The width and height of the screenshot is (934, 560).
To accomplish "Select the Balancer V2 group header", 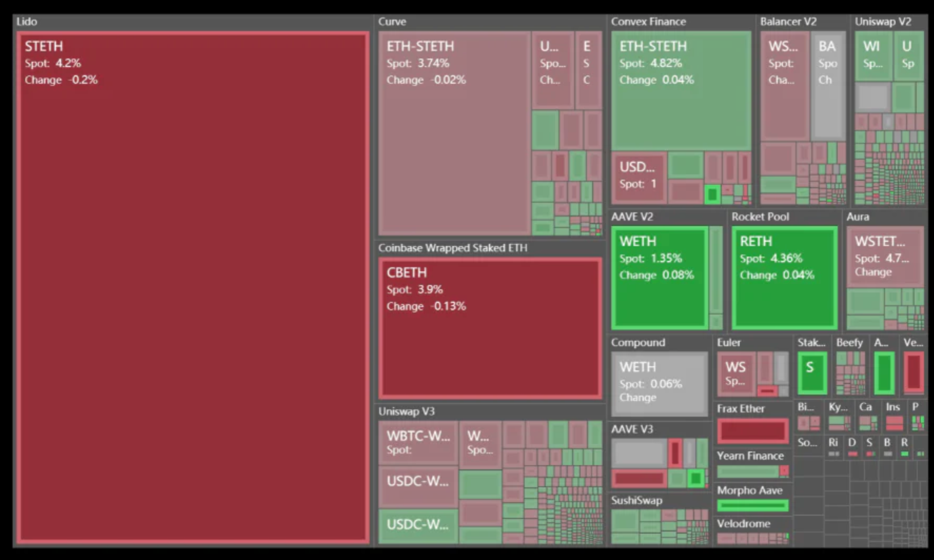I will pos(788,22).
